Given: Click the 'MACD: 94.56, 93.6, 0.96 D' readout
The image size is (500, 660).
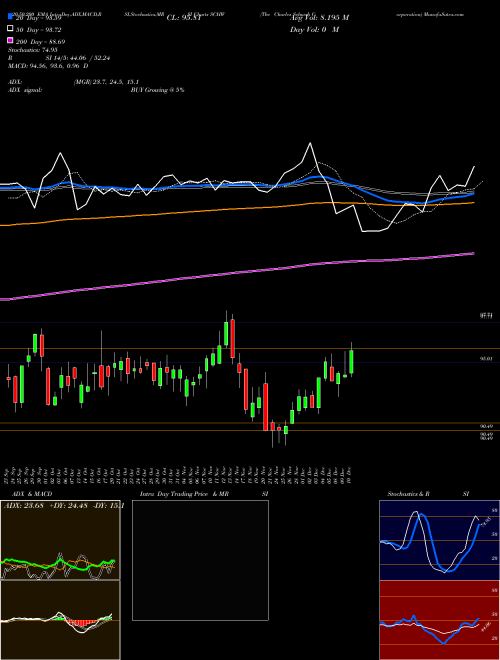Looking at the screenshot, I should coord(48,66).
